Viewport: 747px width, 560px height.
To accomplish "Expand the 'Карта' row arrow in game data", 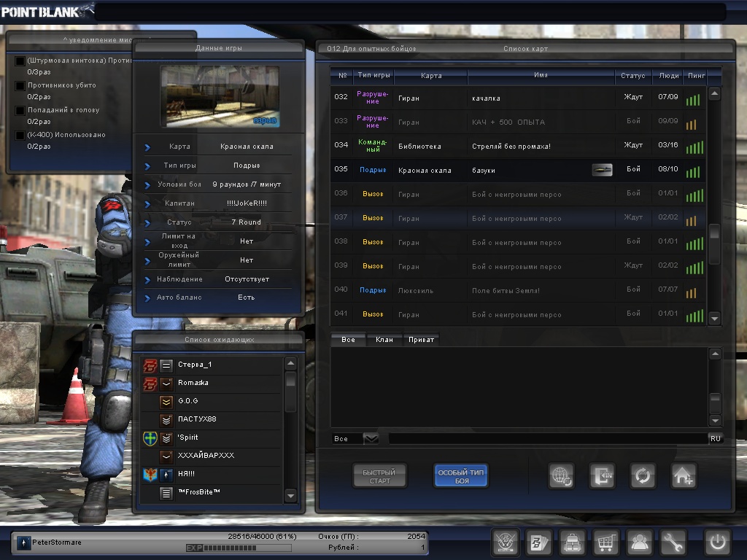I will pos(147,147).
